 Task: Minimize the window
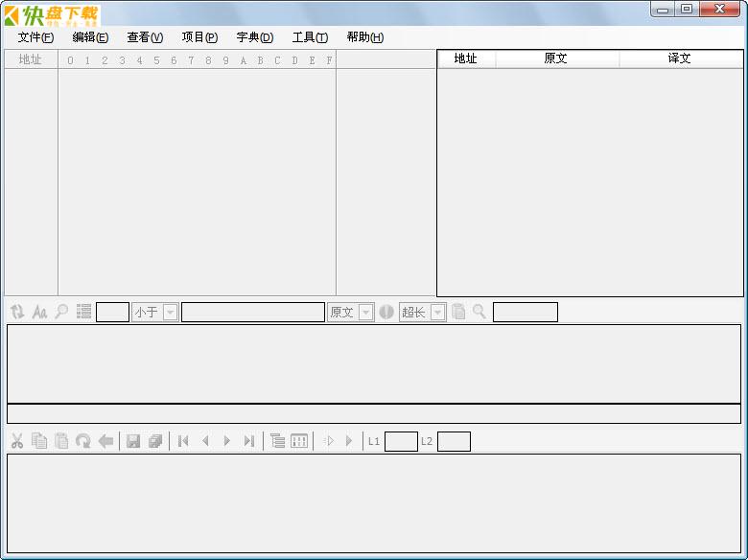(x=662, y=9)
